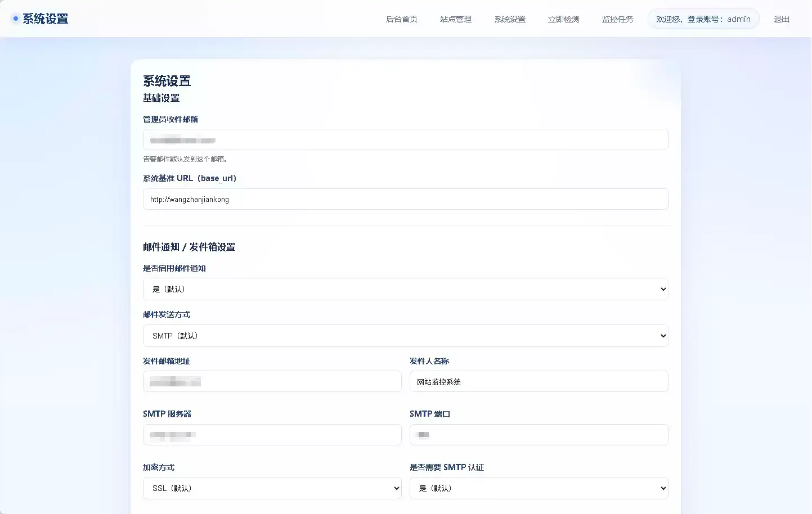The width and height of the screenshot is (812, 514).
Task: Click 退出 to log out
Action: pyautogui.click(x=781, y=19)
